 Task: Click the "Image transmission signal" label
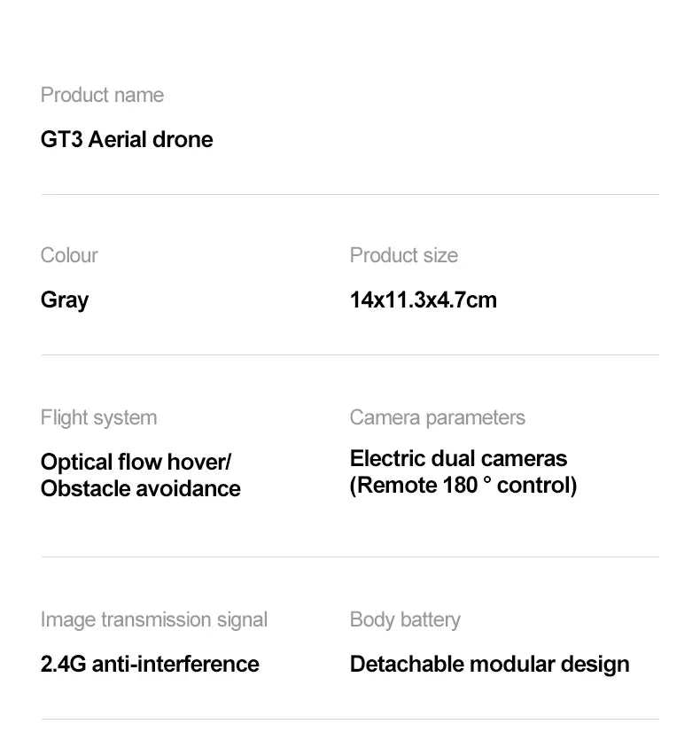[x=153, y=619]
